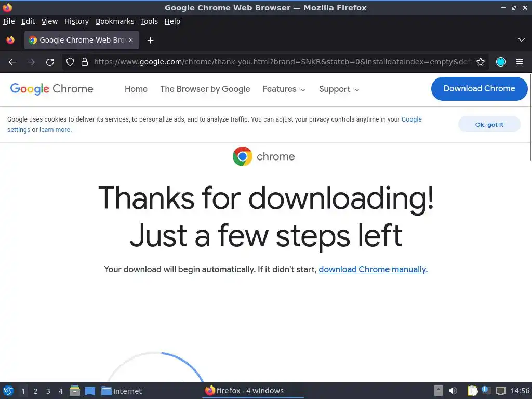Viewport: 532px width, 399px height.
Task: Open the taskbar start menu icon
Action: pyautogui.click(x=8, y=391)
